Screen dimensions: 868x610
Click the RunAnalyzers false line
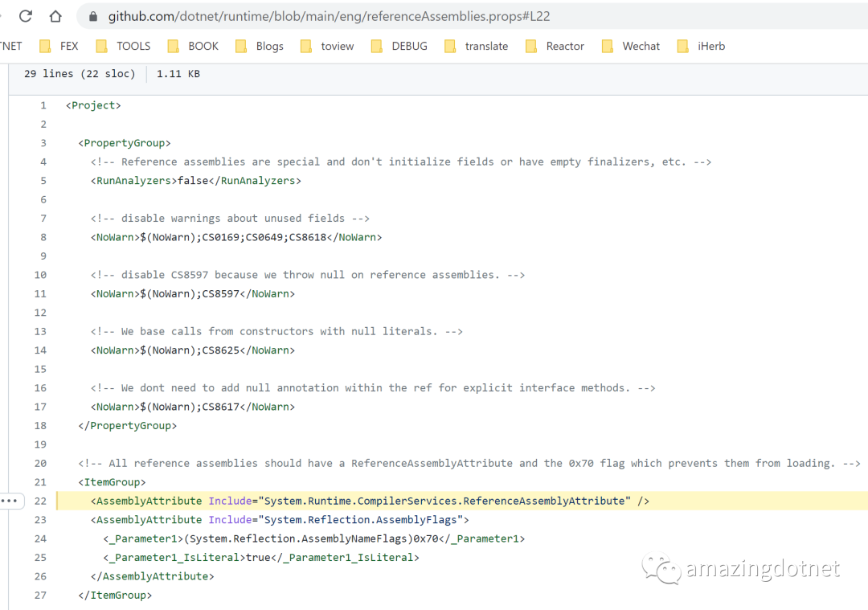[196, 181]
